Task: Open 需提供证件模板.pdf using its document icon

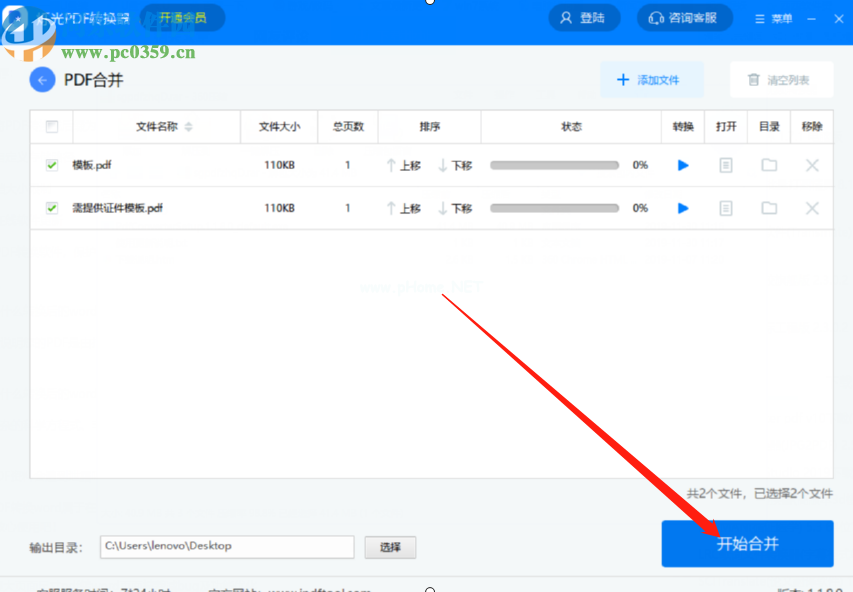Action: pos(726,208)
